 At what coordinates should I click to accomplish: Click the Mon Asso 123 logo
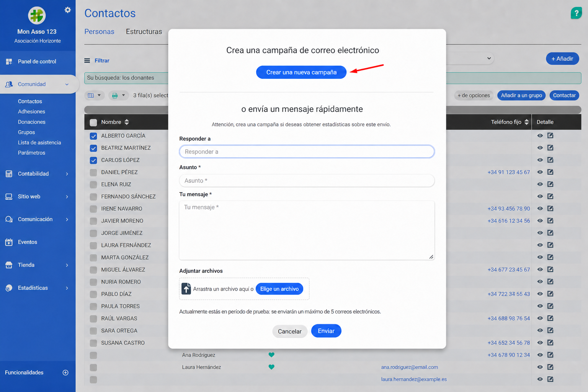[37, 16]
